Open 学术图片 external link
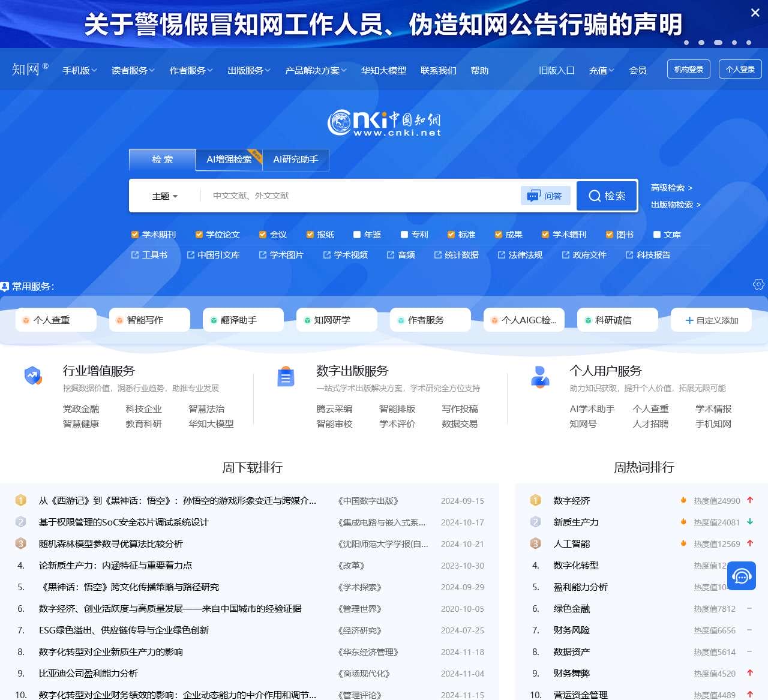The height and width of the screenshot is (700, 768). click(x=281, y=255)
